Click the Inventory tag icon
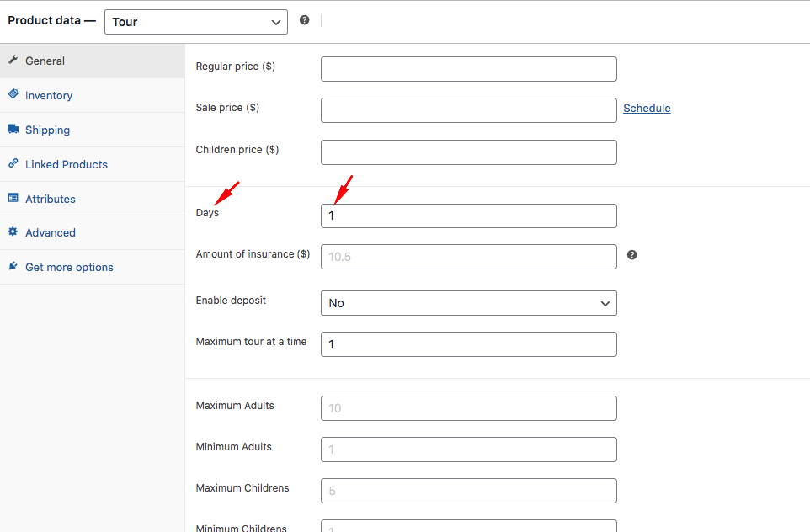Image resolution: width=810 pixels, height=532 pixels. coord(13,94)
